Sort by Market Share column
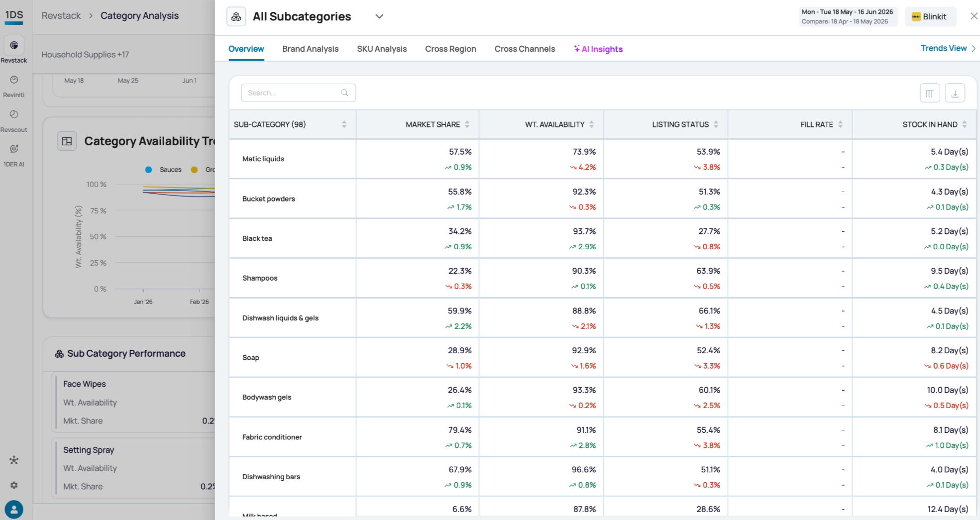 (x=467, y=124)
